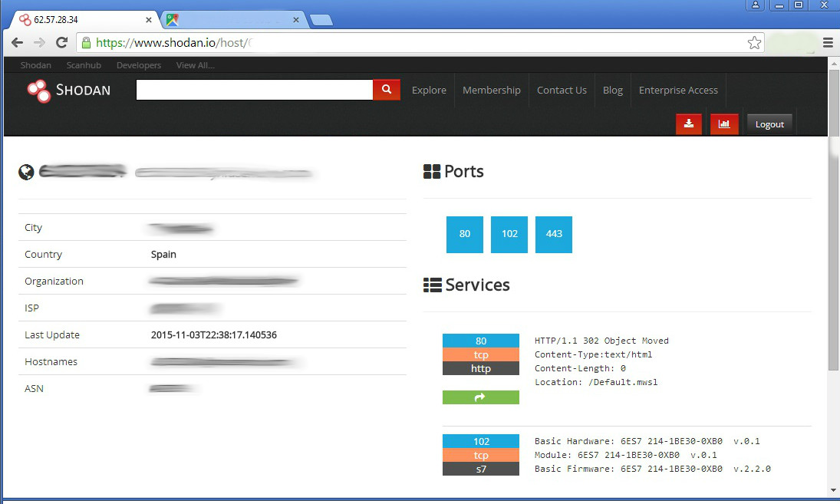Click the page vertical scrollbar thumb
Image resolution: width=840 pixels, height=504 pixels.
point(834,219)
